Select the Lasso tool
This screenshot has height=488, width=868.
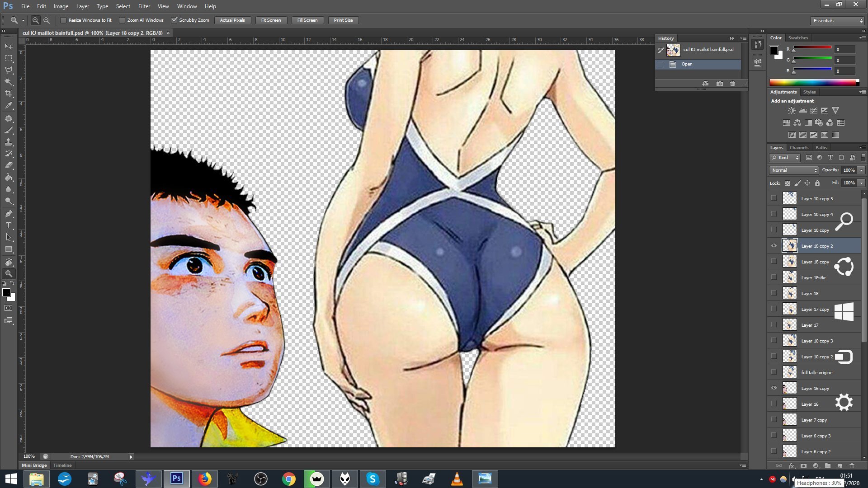coord(9,70)
